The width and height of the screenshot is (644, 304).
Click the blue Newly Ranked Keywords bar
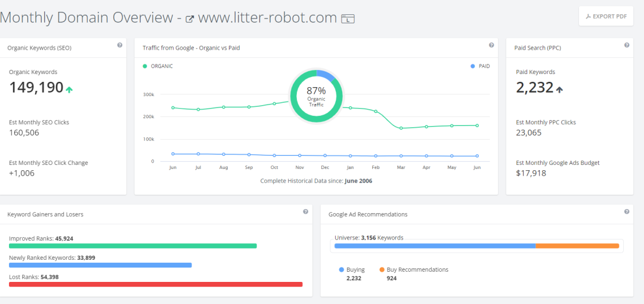(100, 265)
